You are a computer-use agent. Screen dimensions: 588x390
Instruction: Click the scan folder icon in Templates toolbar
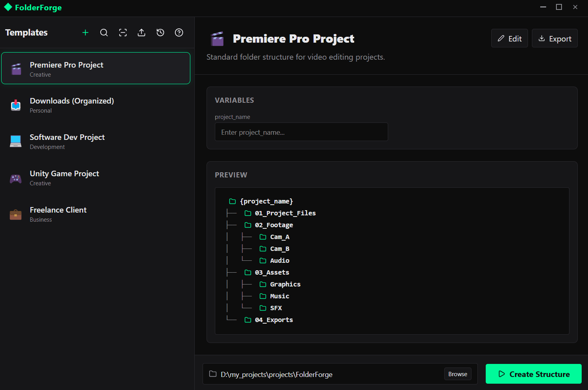tap(123, 33)
